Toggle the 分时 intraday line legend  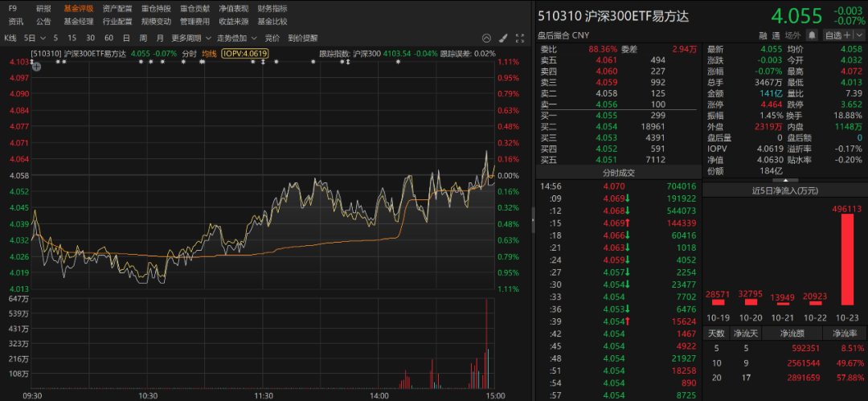click(x=190, y=54)
